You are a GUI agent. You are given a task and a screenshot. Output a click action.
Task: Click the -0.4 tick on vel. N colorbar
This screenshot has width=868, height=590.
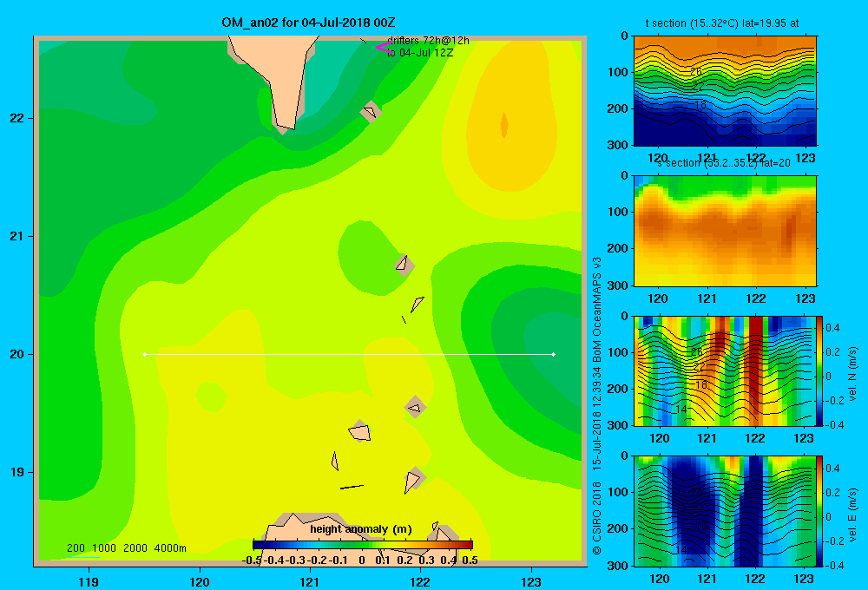coord(834,425)
